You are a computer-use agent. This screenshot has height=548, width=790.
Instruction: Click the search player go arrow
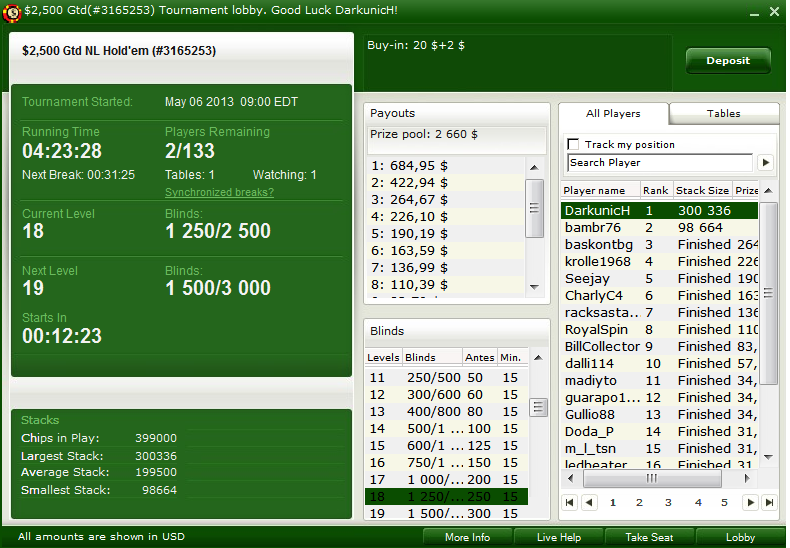[x=766, y=163]
